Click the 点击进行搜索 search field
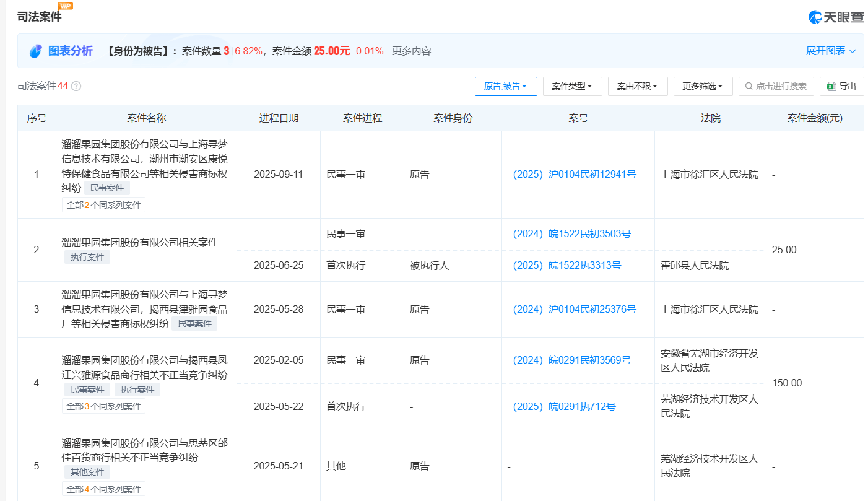This screenshot has height=501, width=868. 776,86
